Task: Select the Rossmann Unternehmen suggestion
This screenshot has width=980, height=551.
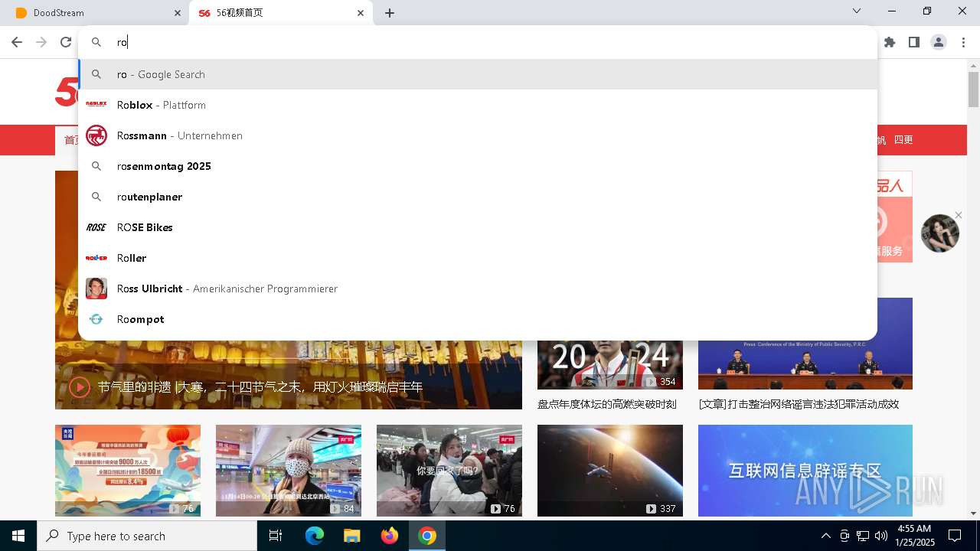Action: tap(478, 135)
